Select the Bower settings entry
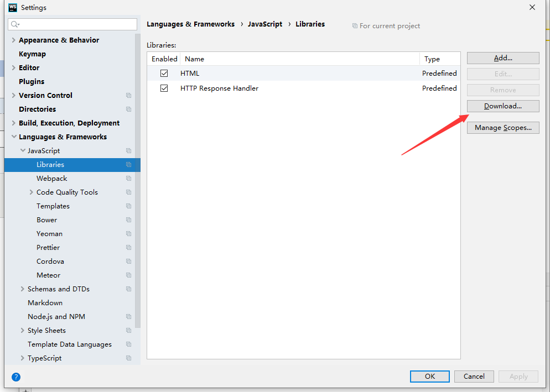The width and height of the screenshot is (550, 392). [x=46, y=220]
